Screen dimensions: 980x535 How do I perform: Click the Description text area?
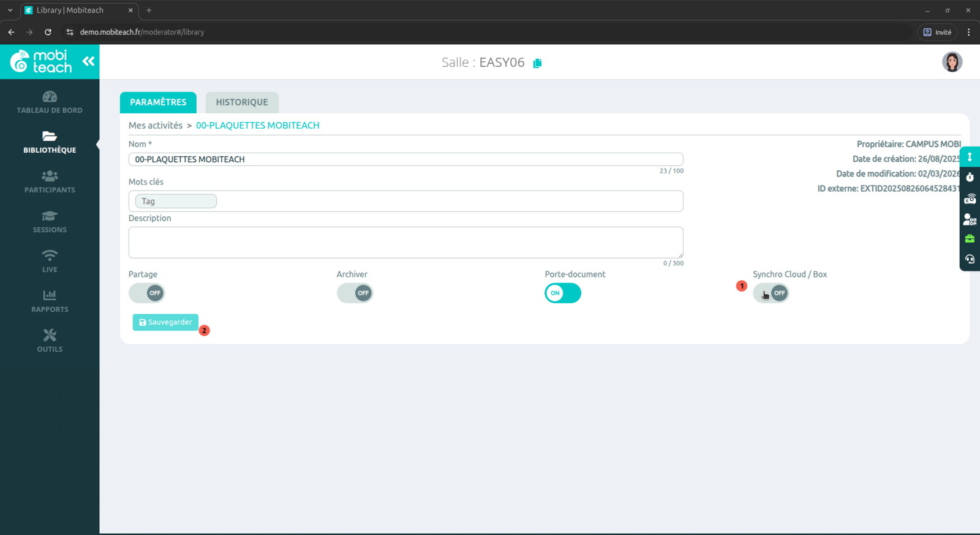point(405,243)
